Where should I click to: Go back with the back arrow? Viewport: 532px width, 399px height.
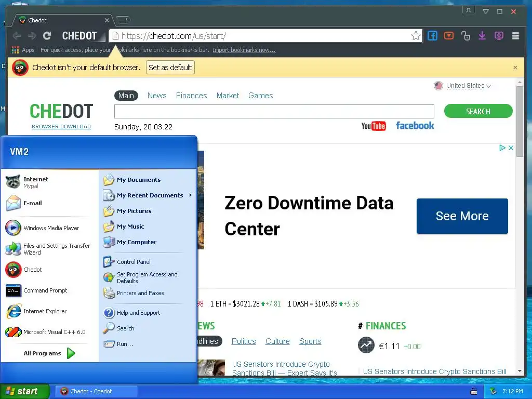(17, 36)
